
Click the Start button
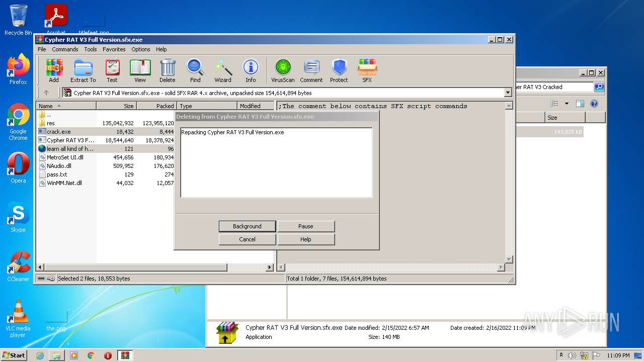14,355
